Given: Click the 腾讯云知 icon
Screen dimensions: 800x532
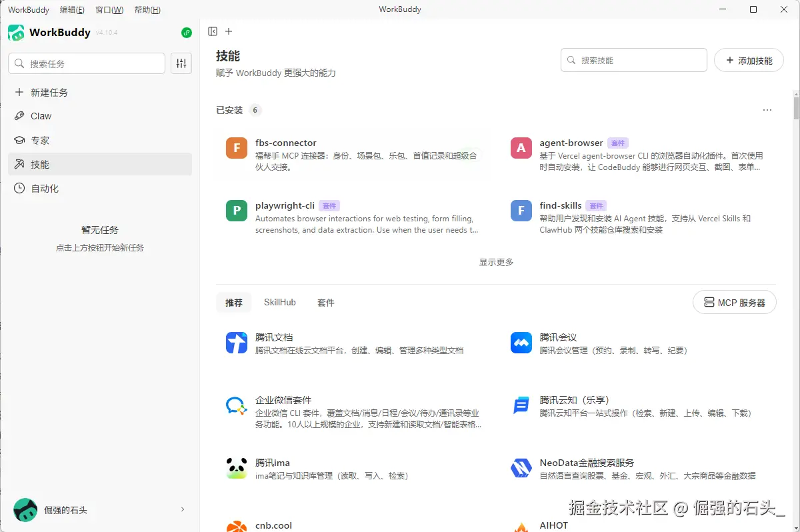Looking at the screenshot, I should coord(521,405).
